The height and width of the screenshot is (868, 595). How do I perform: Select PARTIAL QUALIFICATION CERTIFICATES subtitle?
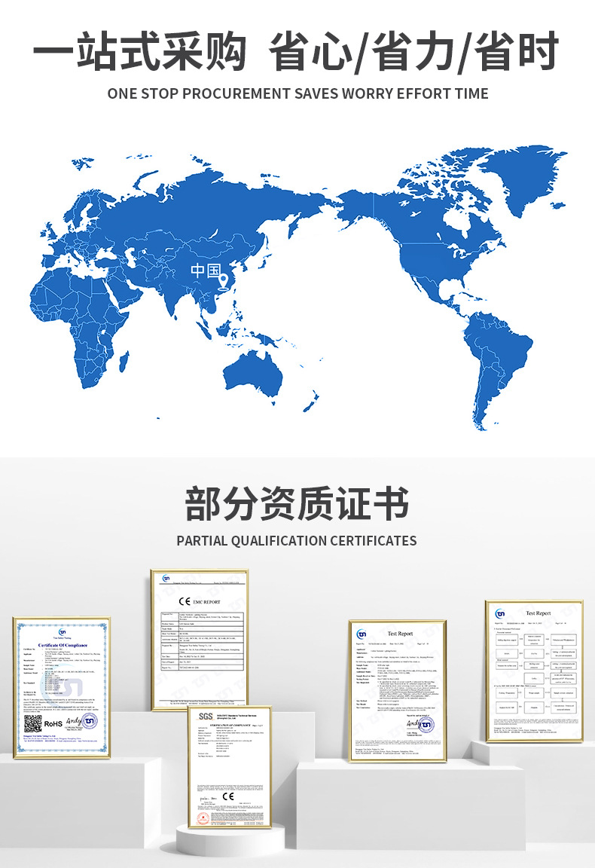297,541
